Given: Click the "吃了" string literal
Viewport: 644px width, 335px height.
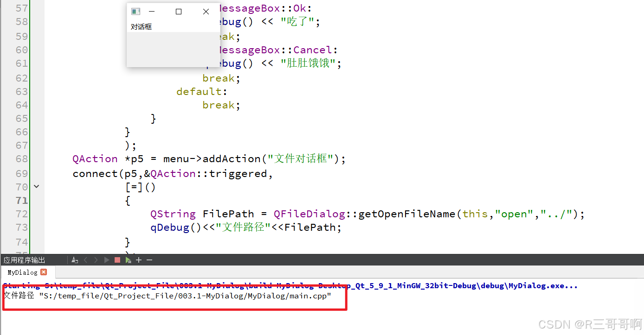Looking at the screenshot, I should click(x=297, y=22).
